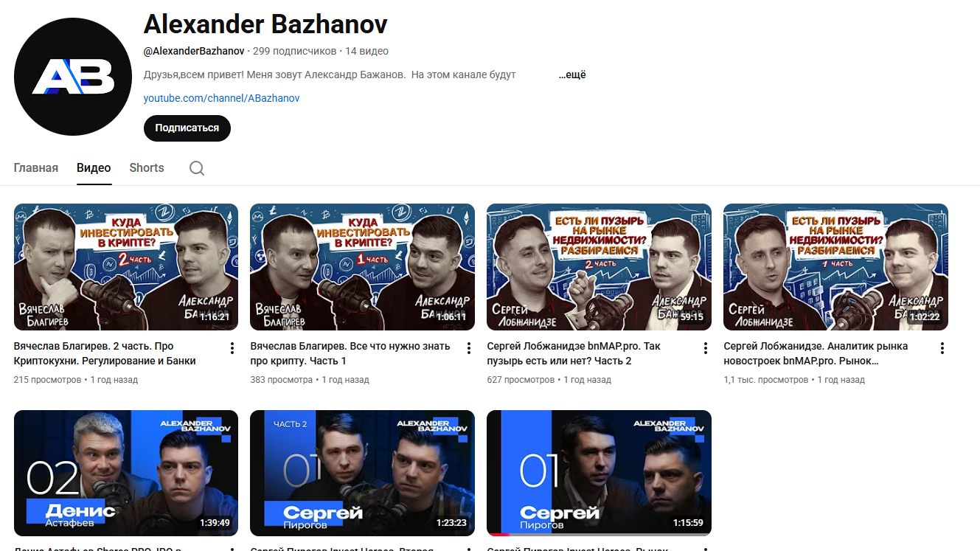This screenshot has width=980, height=551.
Task: Open title Сергей Лобжанидзе bnMAP.pro. Так пузырь есть
Action: click(x=574, y=353)
